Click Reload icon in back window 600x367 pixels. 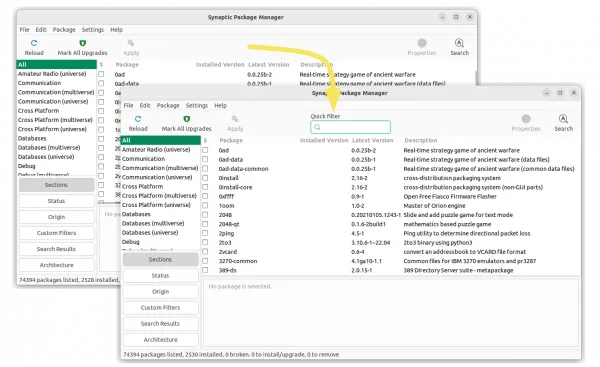point(34,43)
